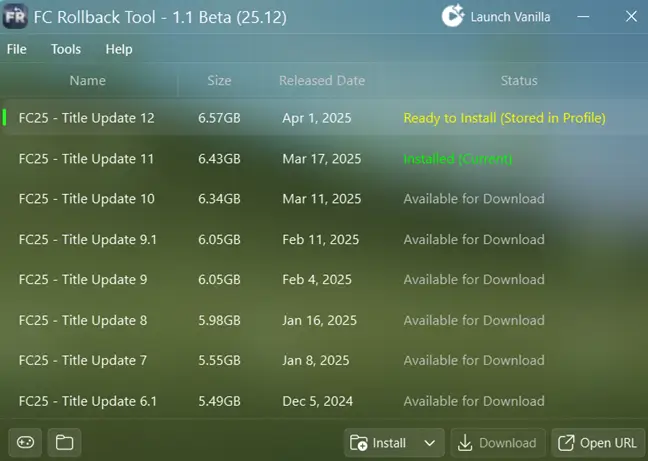Launch Vanilla game from the title bar
The width and height of the screenshot is (648, 461).
click(x=496, y=17)
